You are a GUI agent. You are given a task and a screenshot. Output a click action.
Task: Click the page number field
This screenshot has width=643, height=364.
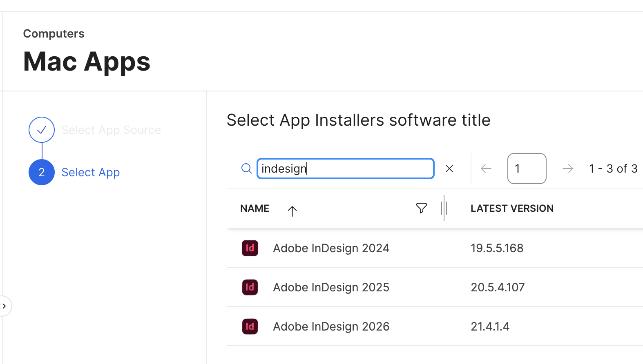coord(527,169)
